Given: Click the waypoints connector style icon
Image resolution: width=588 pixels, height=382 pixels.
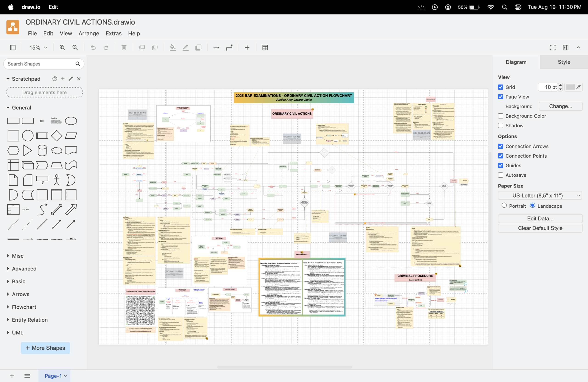Looking at the screenshot, I should click(x=229, y=48).
